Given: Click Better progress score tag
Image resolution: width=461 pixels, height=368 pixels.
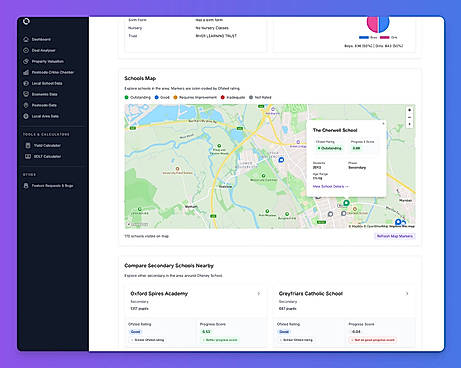Looking at the screenshot, I should [x=220, y=340].
